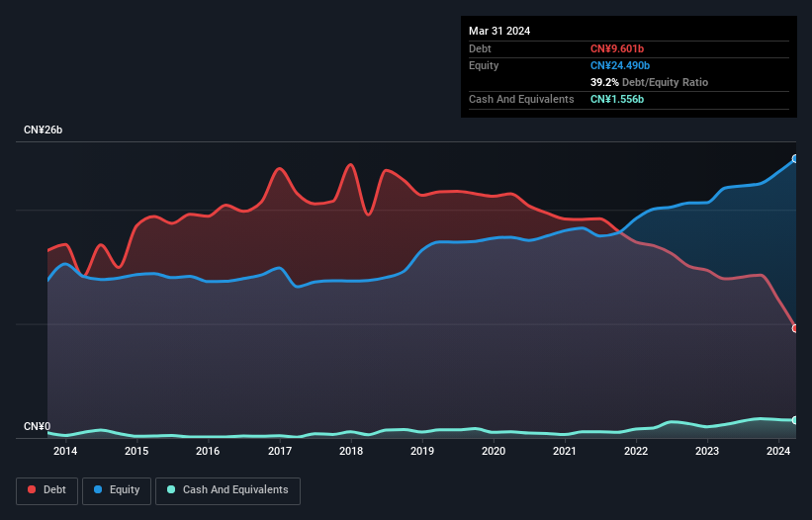The width and height of the screenshot is (812, 520).
Task: Click the 2019 x-axis year label
Action: point(422,452)
